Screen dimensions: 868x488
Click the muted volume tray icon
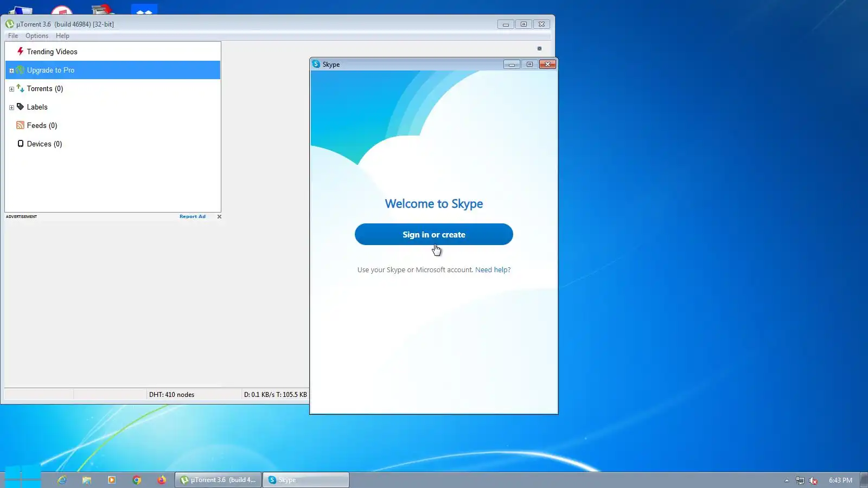tap(813, 480)
